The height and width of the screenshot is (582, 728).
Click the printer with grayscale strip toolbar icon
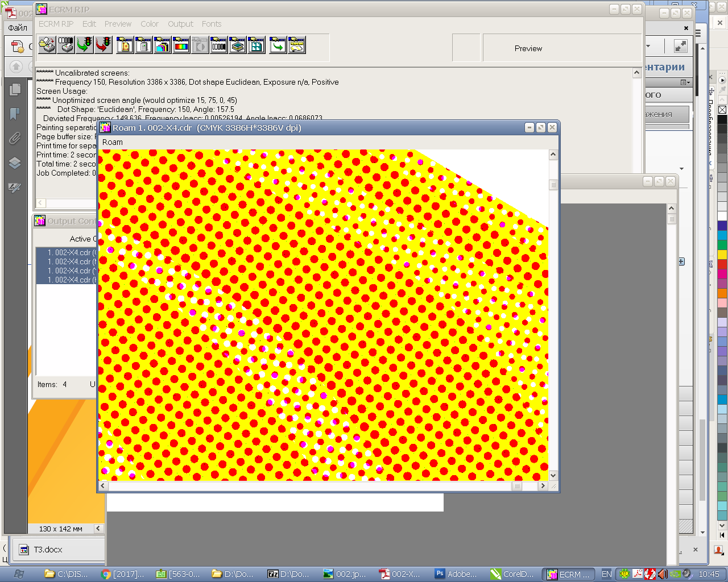point(66,45)
